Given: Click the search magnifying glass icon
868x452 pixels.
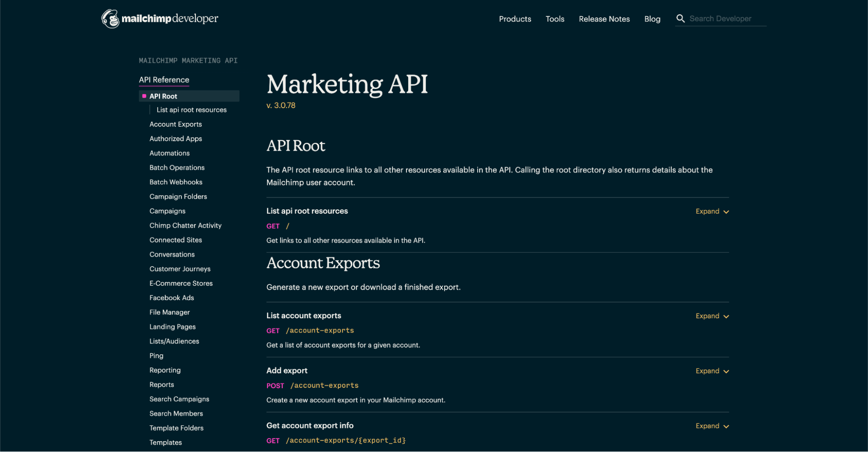Looking at the screenshot, I should 680,18.
